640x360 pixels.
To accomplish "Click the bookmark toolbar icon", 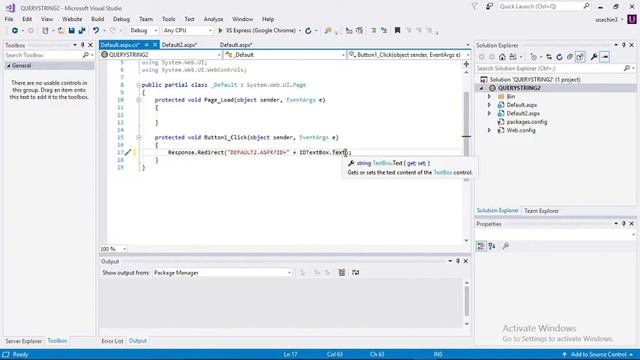I will click(x=397, y=31).
